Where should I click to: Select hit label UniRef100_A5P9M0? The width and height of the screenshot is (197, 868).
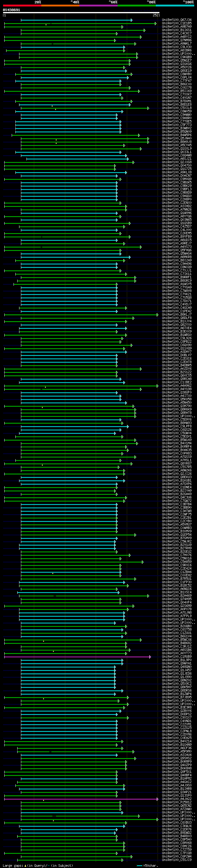(177, 751)
